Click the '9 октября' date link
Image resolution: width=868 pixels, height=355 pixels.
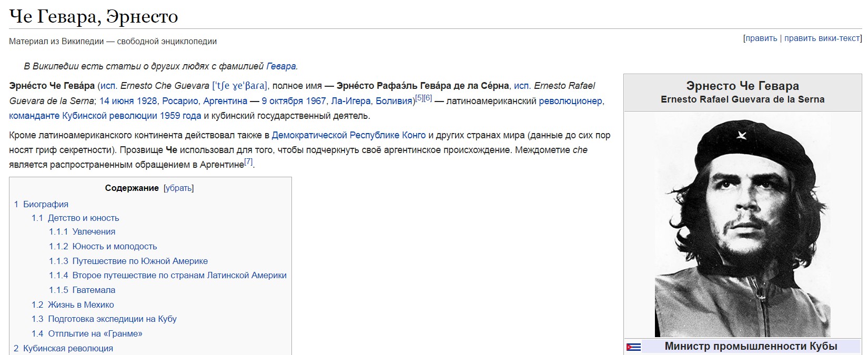pos(282,101)
